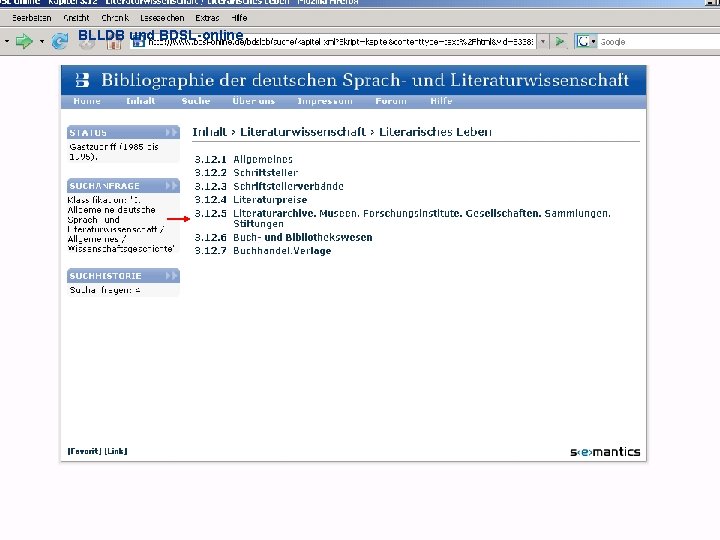Click Literaturwissenschaft in the breadcrumb

click(x=303, y=132)
